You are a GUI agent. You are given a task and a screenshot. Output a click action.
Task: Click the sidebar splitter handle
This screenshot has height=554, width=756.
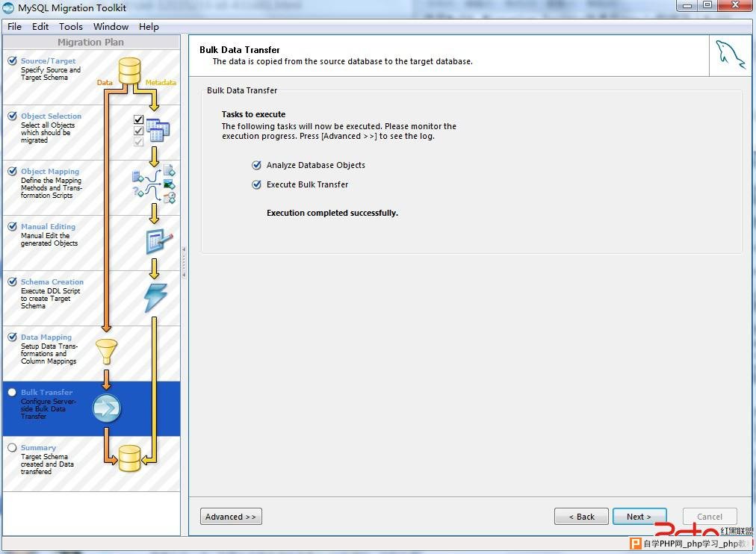[184, 262]
